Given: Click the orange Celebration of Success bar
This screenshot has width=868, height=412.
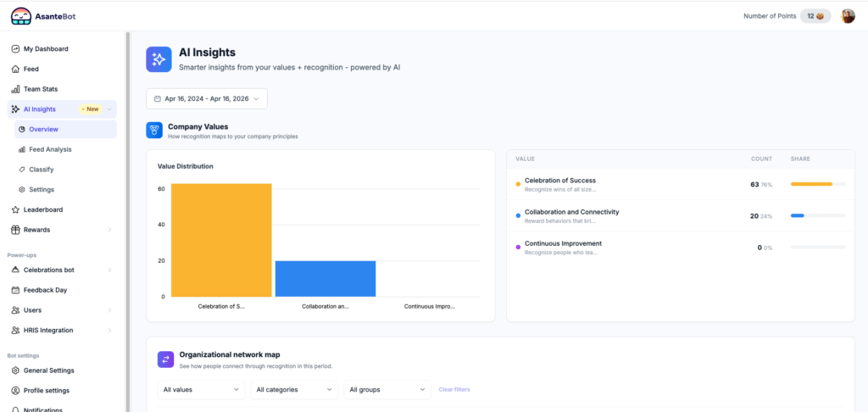Looking at the screenshot, I should tap(221, 240).
